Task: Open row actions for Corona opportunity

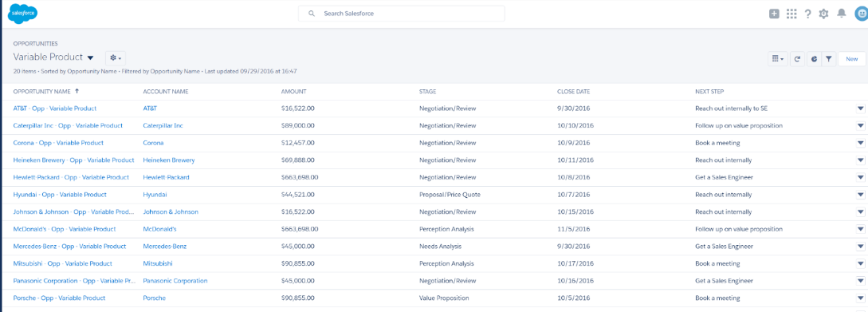Action: tap(860, 143)
